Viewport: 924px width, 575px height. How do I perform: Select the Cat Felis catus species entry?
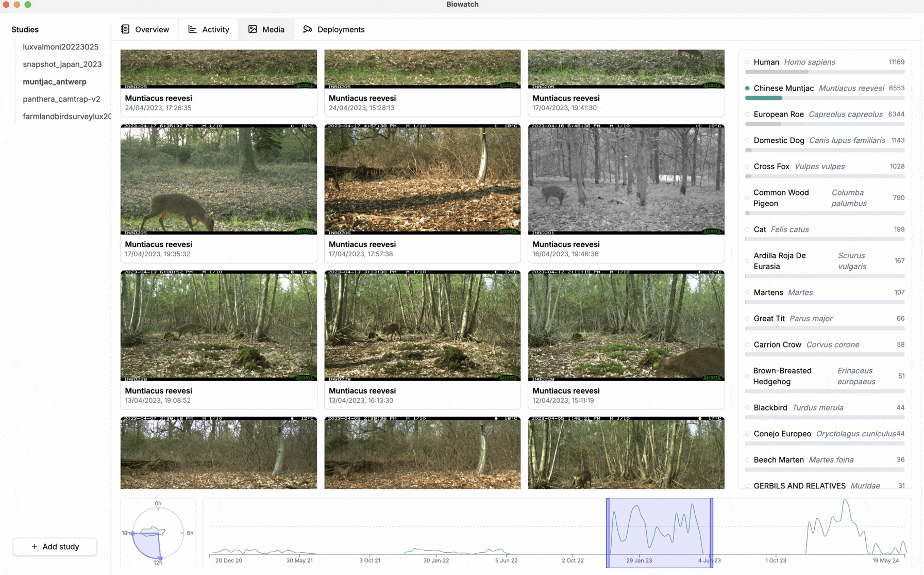781,229
